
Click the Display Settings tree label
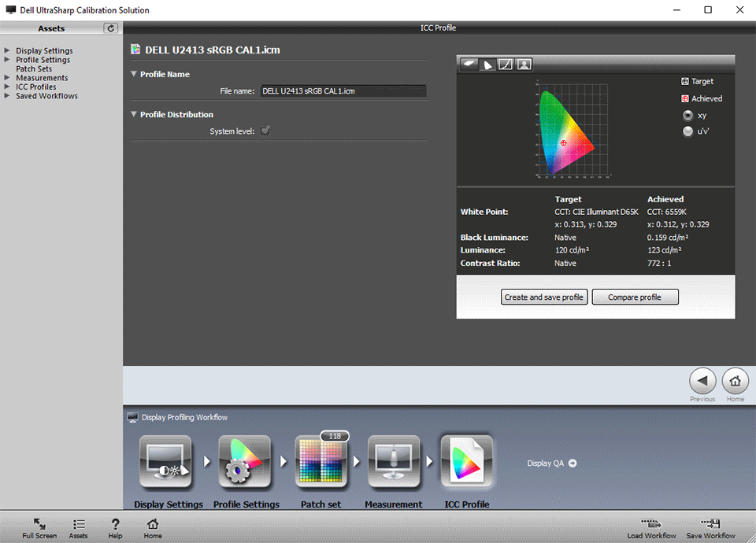(44, 50)
